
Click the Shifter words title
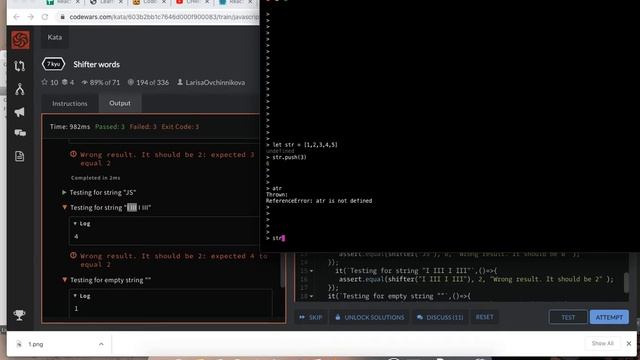pyautogui.click(x=97, y=64)
